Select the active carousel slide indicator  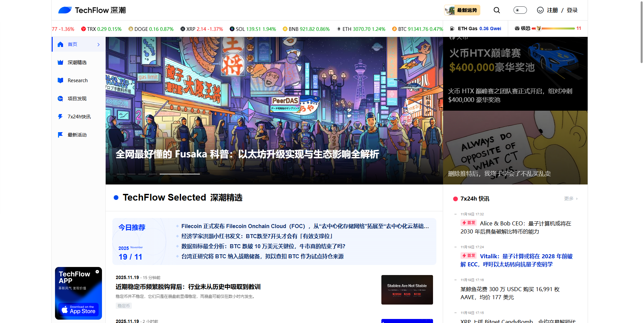179,174
